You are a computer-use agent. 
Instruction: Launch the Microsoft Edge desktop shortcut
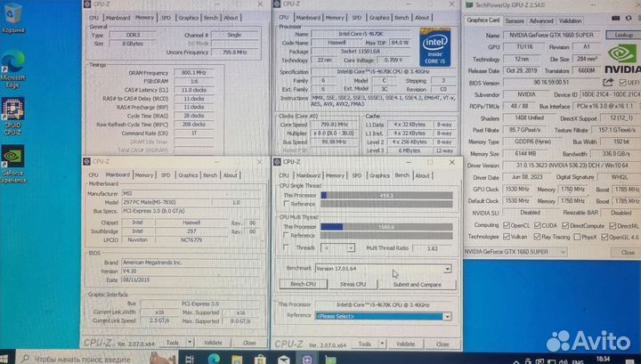(12, 69)
